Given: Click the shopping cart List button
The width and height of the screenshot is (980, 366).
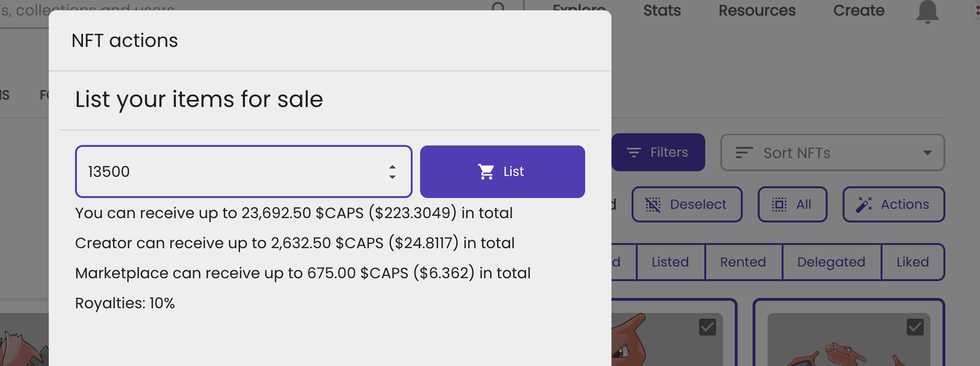Looking at the screenshot, I should (502, 172).
